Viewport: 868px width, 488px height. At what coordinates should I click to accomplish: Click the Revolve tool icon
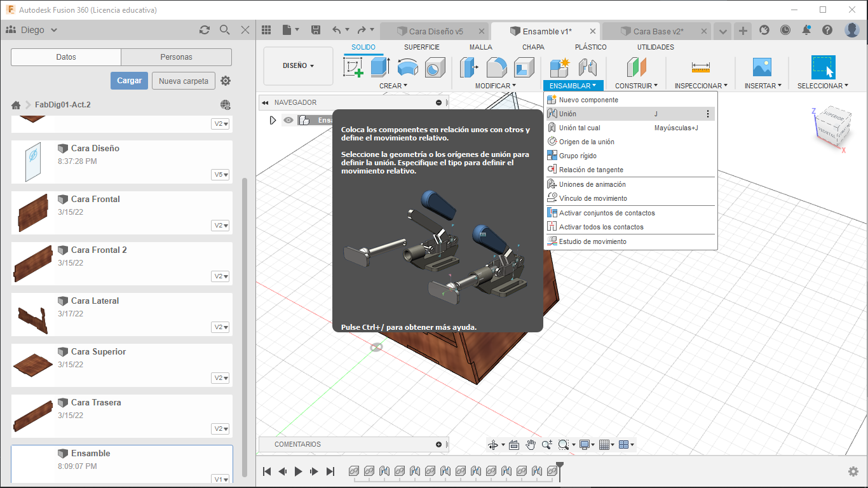(x=407, y=67)
